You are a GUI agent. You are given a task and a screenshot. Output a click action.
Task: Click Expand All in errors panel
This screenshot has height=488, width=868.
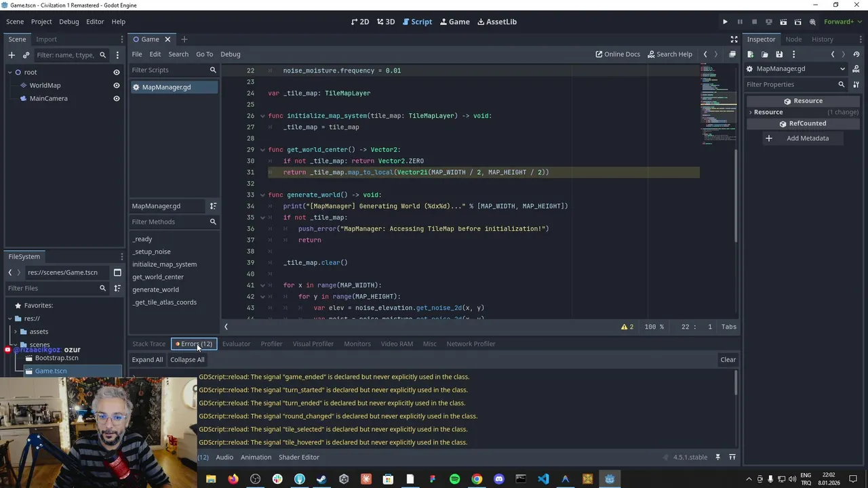click(x=147, y=360)
